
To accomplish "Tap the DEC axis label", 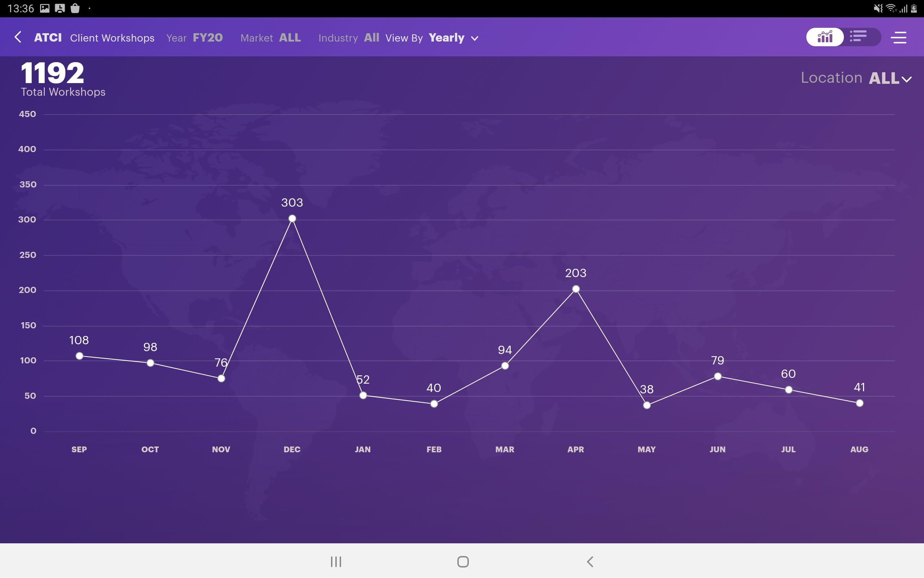I will click(292, 449).
